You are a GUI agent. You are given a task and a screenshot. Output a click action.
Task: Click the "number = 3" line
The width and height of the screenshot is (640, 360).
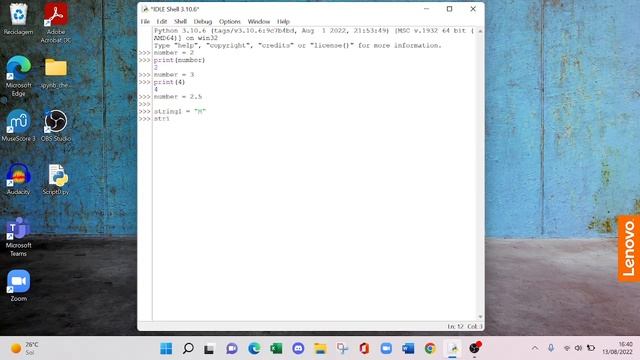174,75
